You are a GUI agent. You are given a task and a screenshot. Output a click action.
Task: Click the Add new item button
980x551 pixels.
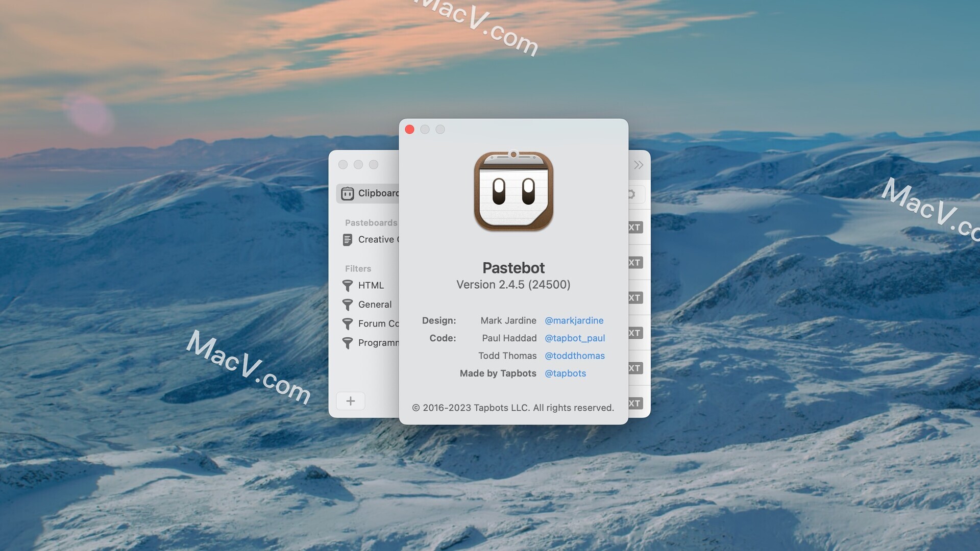tap(351, 399)
